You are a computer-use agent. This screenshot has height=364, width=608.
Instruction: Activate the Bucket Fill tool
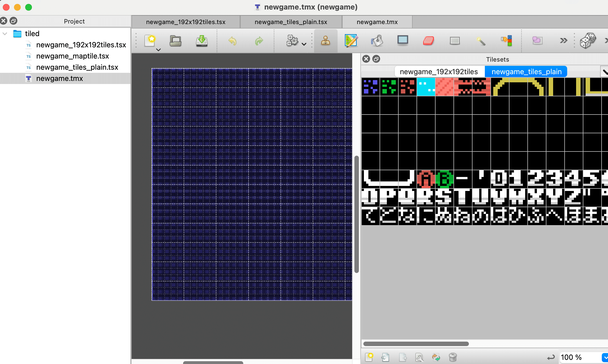click(x=377, y=41)
